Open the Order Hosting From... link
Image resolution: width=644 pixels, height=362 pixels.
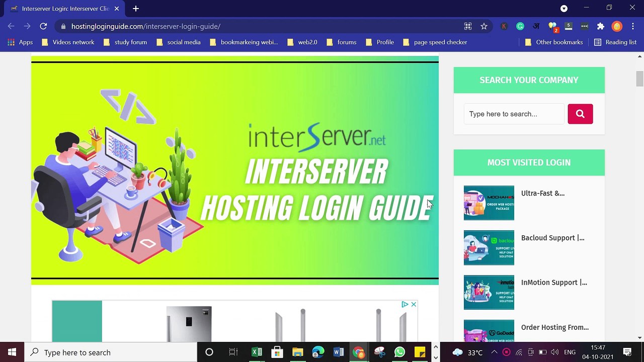pos(555,327)
